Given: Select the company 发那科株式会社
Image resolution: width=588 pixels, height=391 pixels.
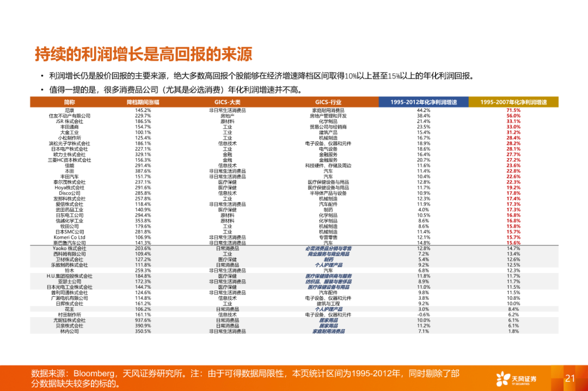Looking at the screenshot, I should click(69, 199).
